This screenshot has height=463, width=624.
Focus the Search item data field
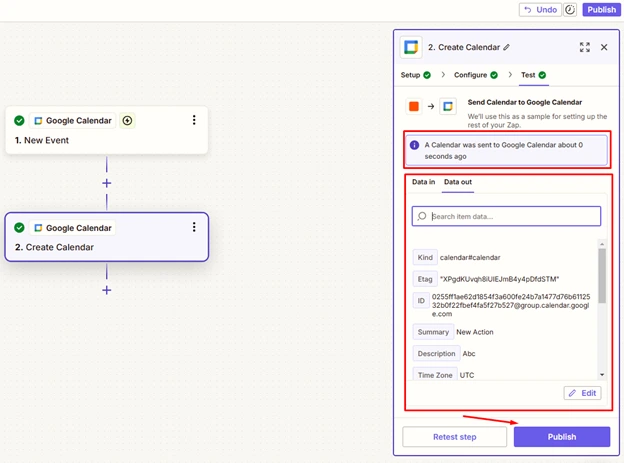(506, 216)
